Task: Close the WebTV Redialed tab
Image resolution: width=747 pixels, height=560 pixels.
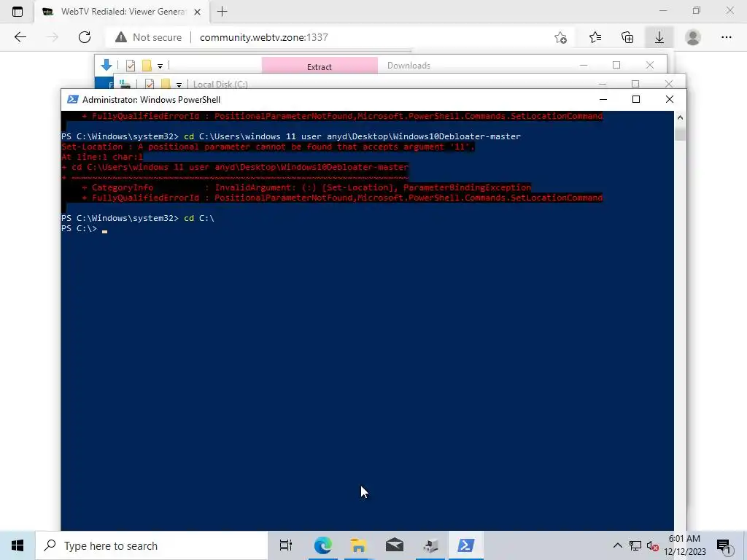Action: click(x=197, y=12)
